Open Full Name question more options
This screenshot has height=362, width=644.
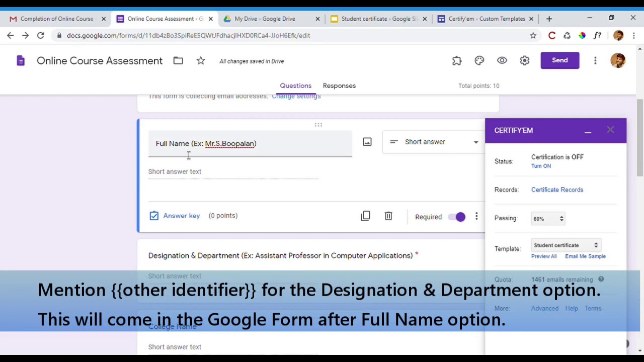tap(476, 217)
